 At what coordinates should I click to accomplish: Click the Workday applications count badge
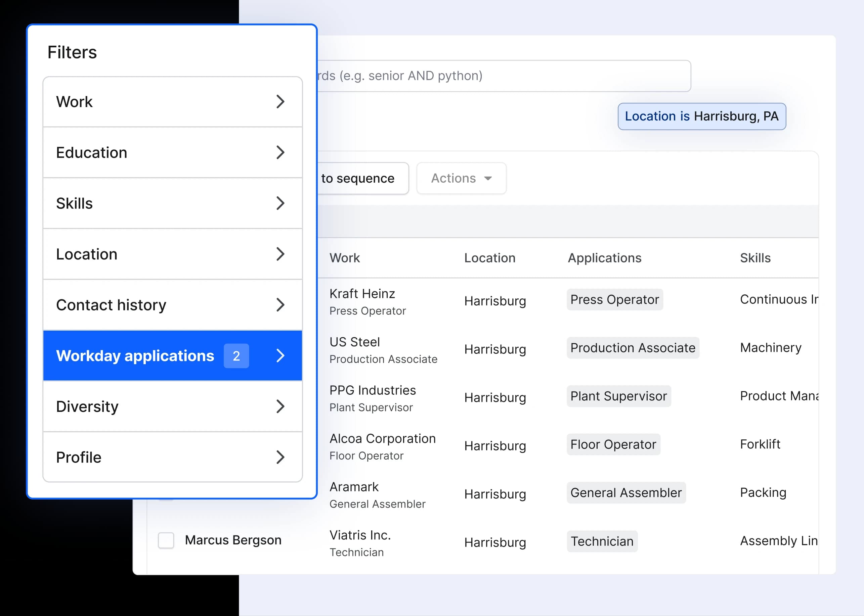click(x=236, y=356)
